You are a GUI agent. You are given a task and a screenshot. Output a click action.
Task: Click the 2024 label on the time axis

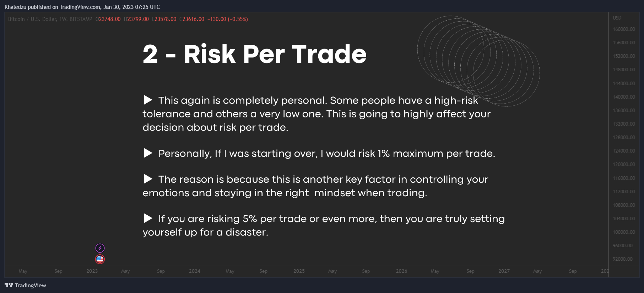click(x=195, y=271)
